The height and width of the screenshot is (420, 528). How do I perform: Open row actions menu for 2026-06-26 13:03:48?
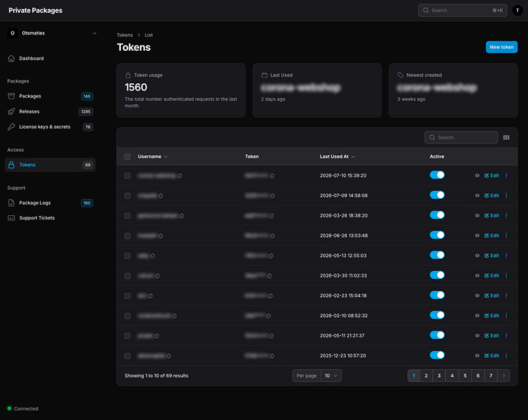pos(506,236)
